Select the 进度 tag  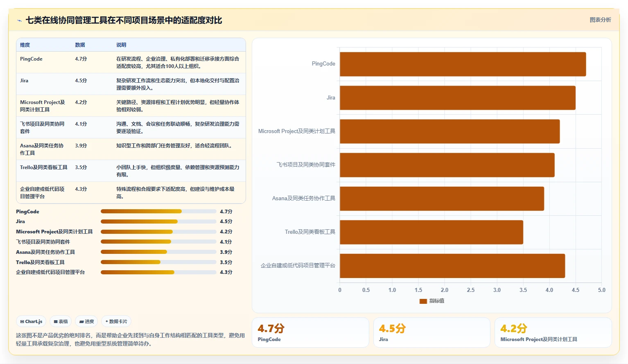pyautogui.click(x=87, y=321)
